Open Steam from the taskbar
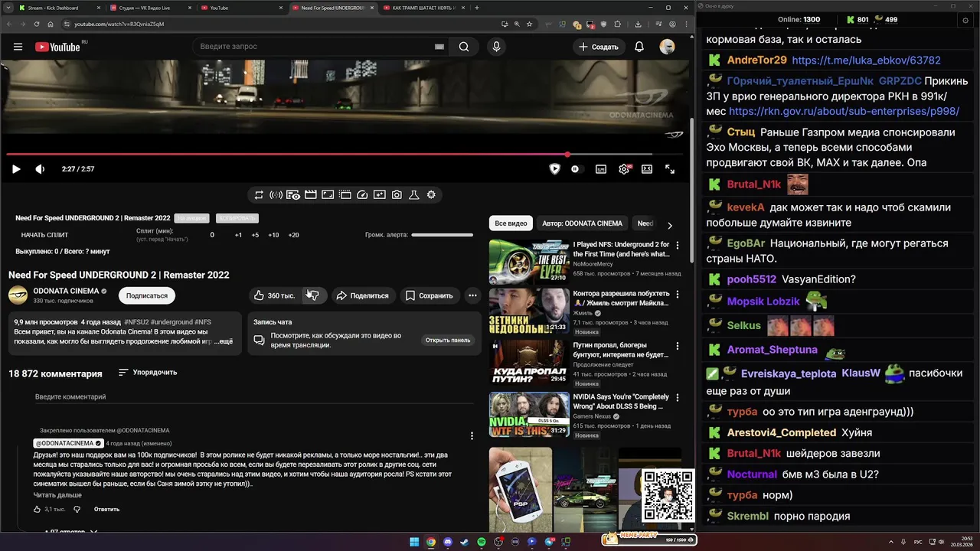Image resolution: width=980 pixels, height=551 pixels. pos(465,542)
